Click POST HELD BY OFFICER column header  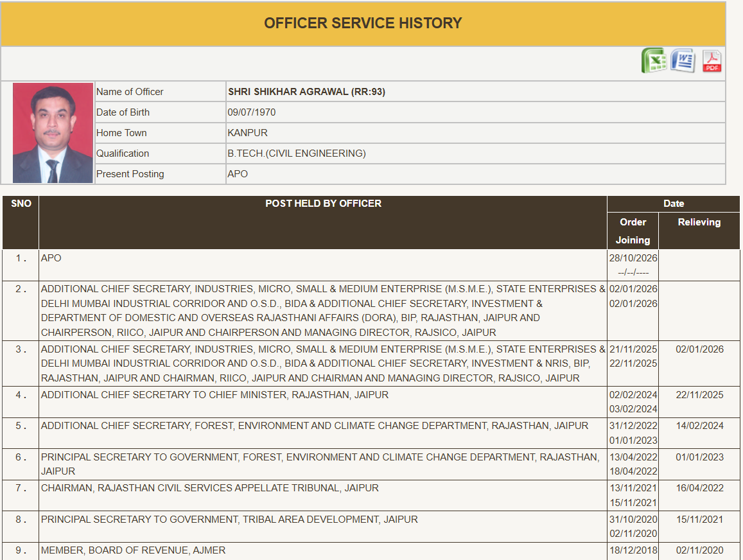click(x=323, y=204)
